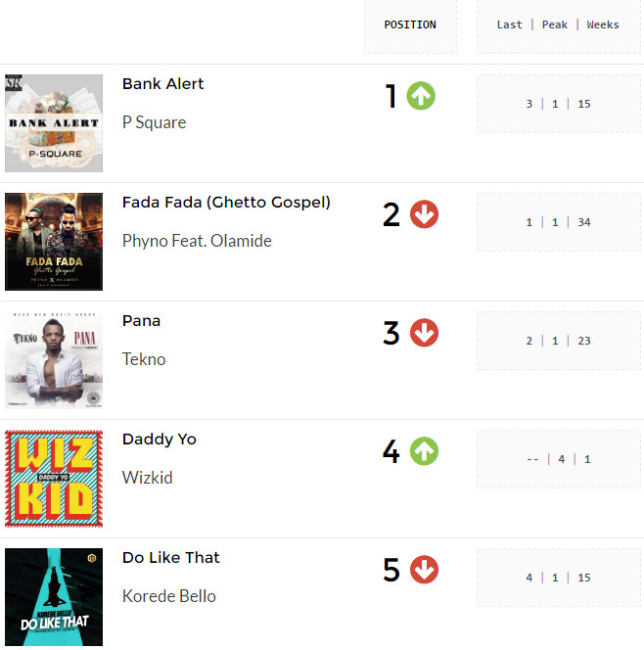Open the Pana song link

click(x=141, y=321)
